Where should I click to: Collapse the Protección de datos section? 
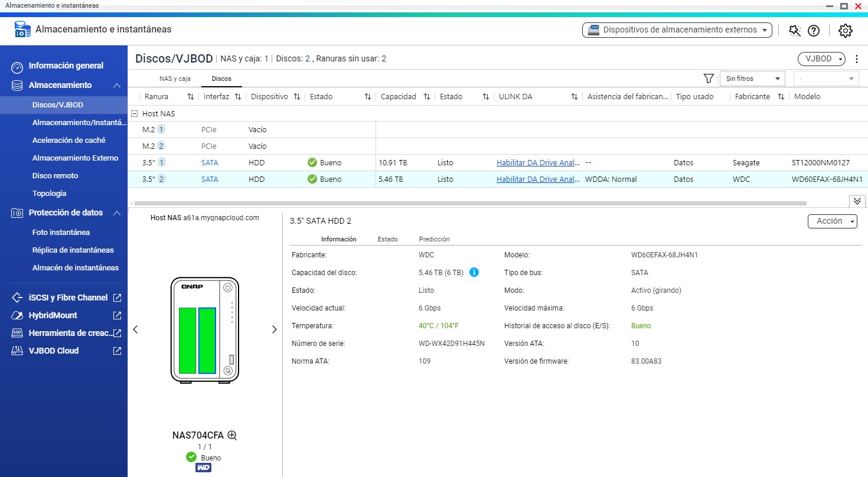tap(117, 213)
